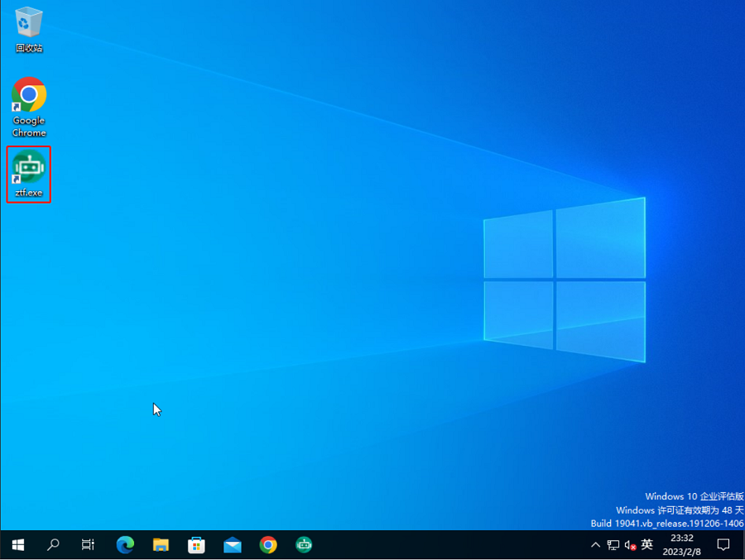
Task: Launch Microsoft Edge from the taskbar
Action: [x=125, y=545]
